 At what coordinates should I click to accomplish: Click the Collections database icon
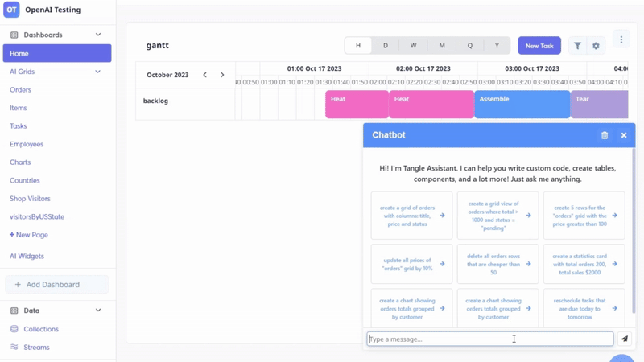point(14,329)
